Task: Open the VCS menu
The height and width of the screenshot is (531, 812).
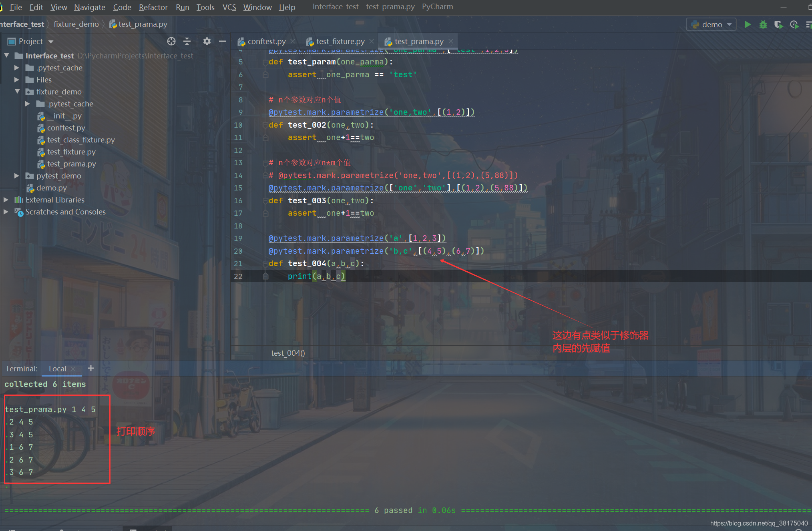Action: (x=229, y=7)
